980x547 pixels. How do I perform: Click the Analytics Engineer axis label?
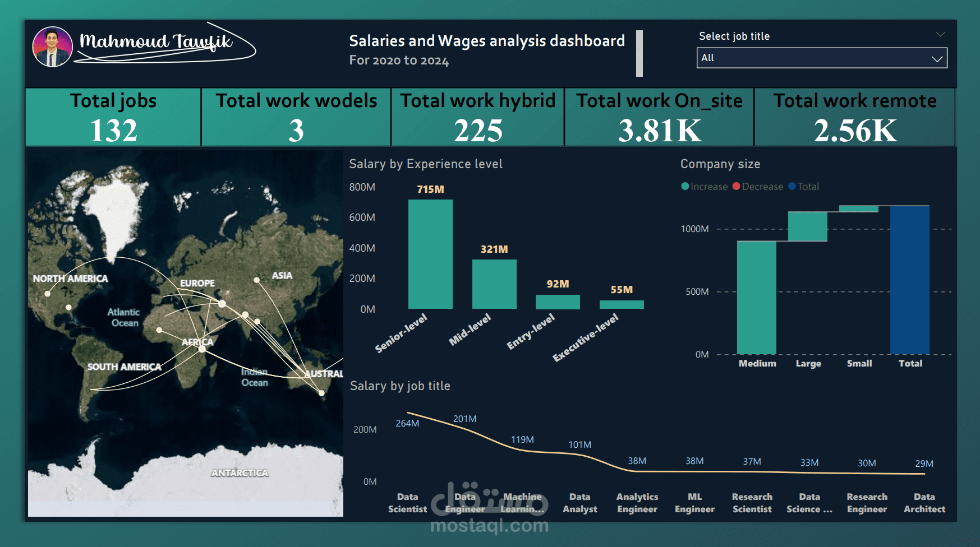[637, 503]
